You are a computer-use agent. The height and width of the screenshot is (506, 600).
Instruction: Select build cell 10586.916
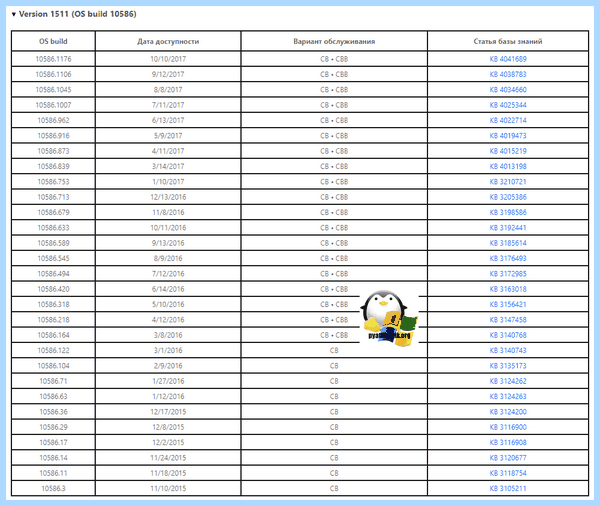[x=53, y=135]
